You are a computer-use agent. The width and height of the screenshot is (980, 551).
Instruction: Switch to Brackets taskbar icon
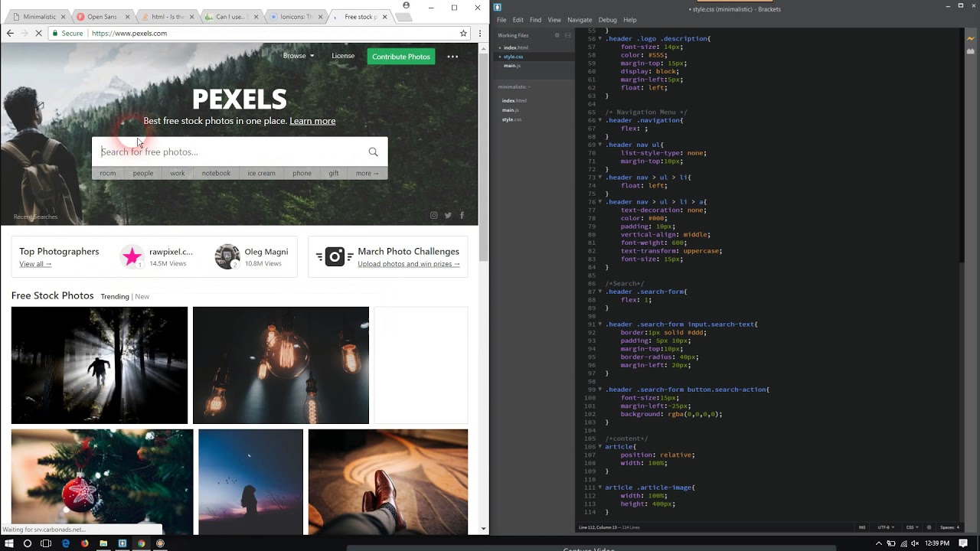pos(122,543)
